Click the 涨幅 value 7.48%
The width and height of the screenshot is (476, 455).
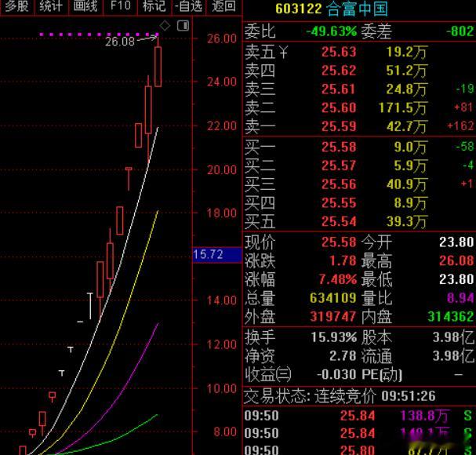[337, 279]
